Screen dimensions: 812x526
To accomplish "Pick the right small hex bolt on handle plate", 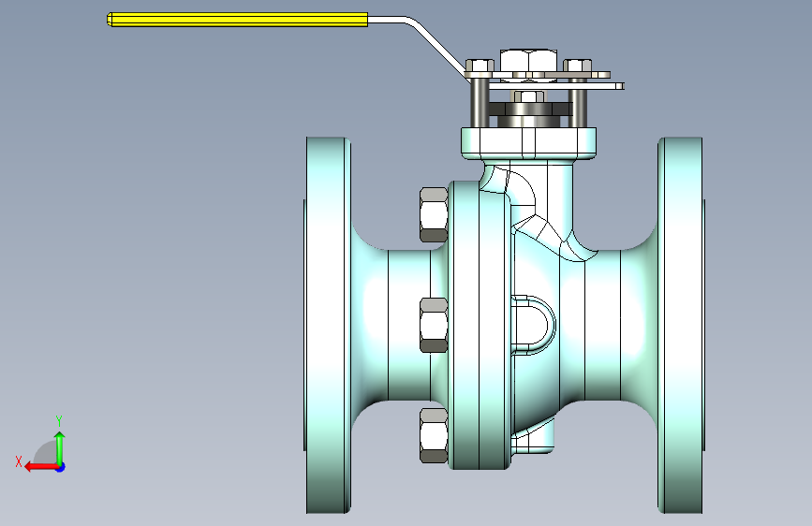I will [x=578, y=66].
